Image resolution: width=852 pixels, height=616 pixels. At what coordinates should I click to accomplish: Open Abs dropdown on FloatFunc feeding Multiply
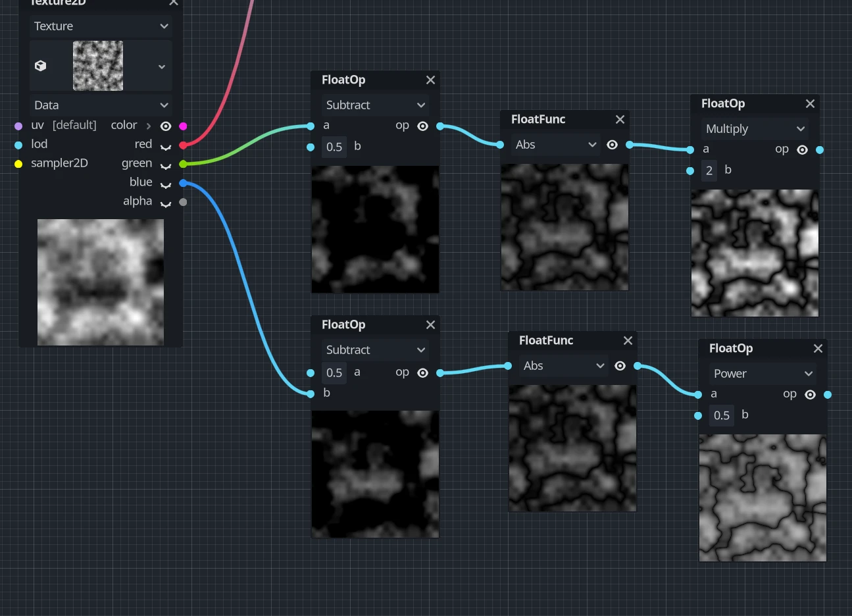pyautogui.click(x=555, y=144)
